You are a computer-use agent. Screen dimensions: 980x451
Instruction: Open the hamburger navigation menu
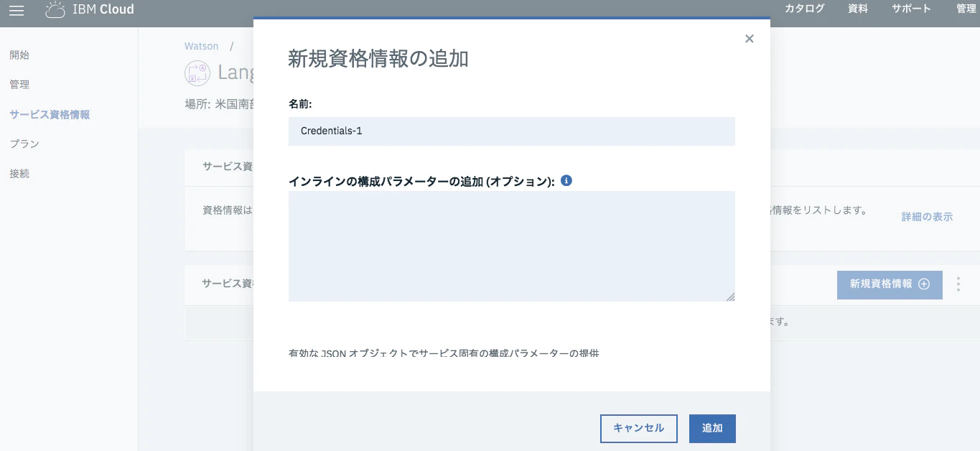(17, 10)
